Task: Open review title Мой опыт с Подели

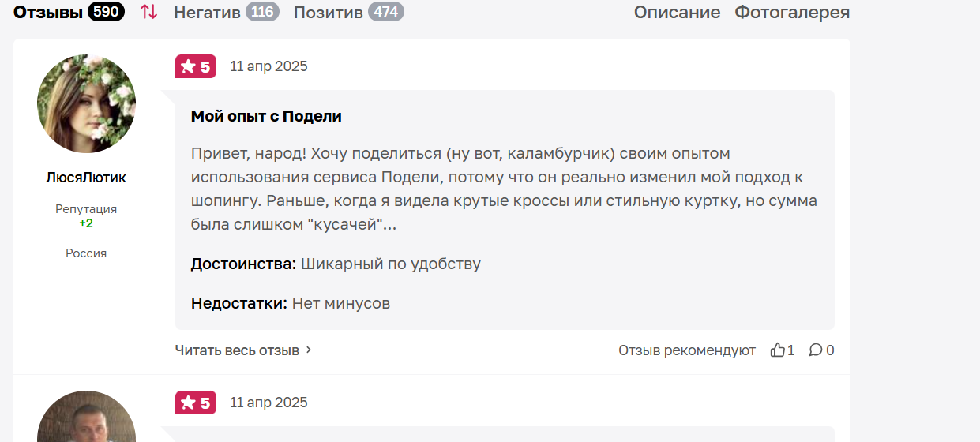Action: click(x=266, y=116)
